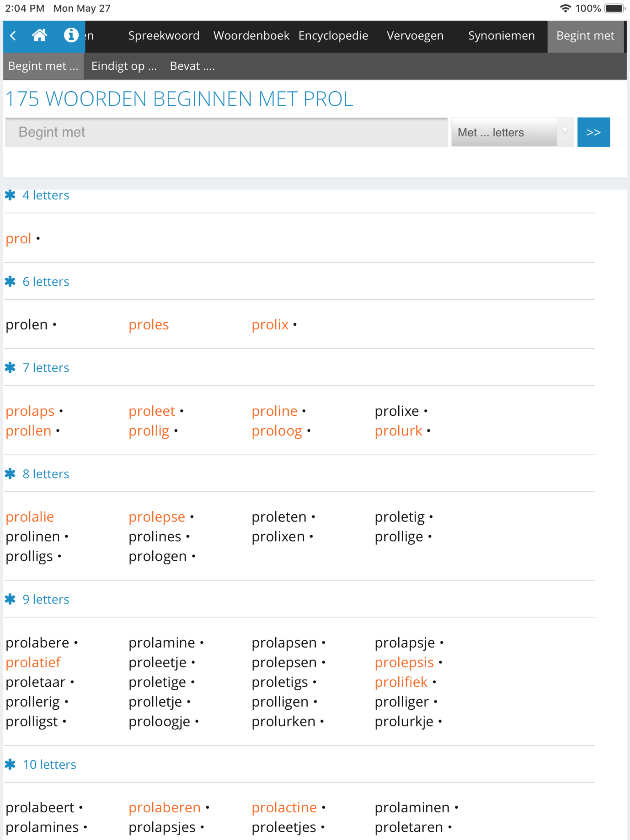
Task: Click the word proletaar
Action: [x=35, y=682]
